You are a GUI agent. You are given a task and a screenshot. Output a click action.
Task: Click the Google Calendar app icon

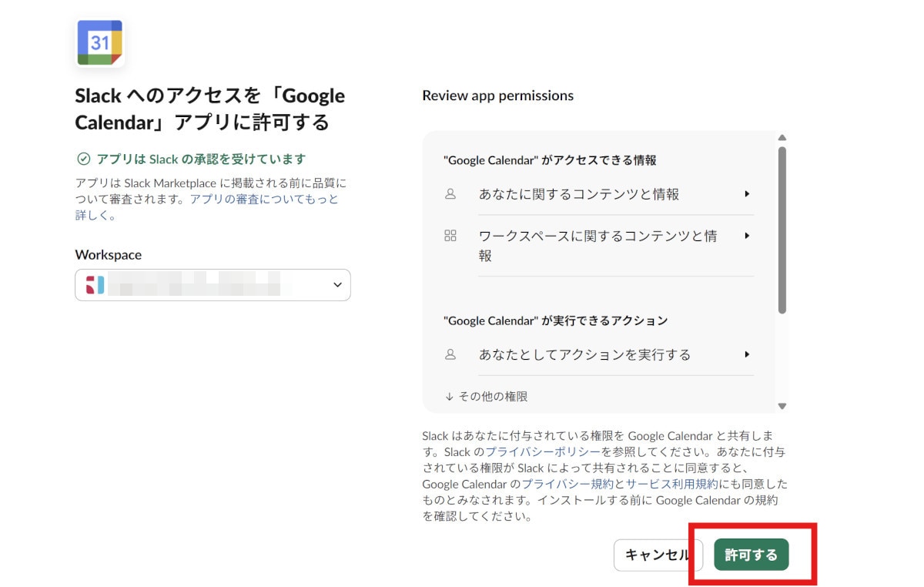click(100, 43)
